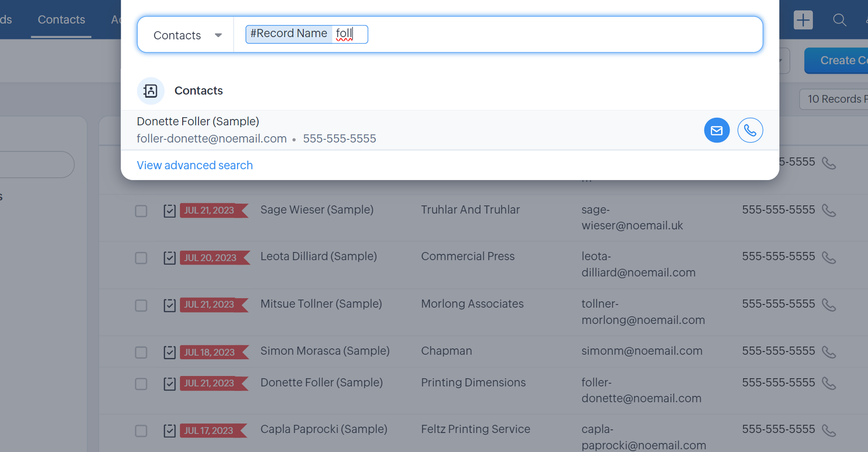
Task: Open the task icon for Sage Wieser
Action: pyautogui.click(x=170, y=211)
